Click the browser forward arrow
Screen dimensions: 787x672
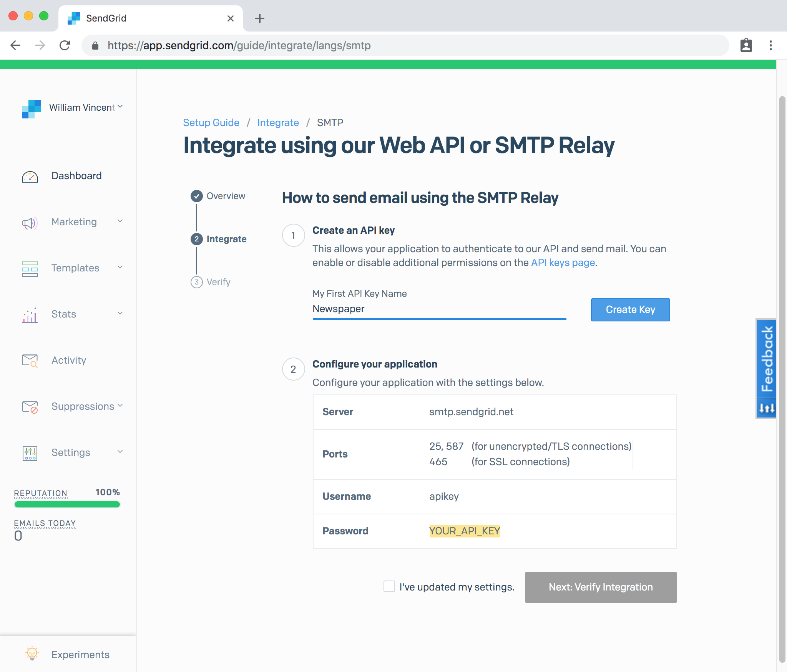click(x=40, y=45)
